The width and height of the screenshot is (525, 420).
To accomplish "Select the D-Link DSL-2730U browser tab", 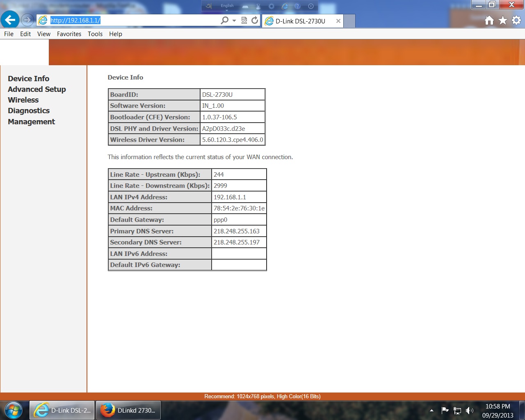I will pos(303,21).
